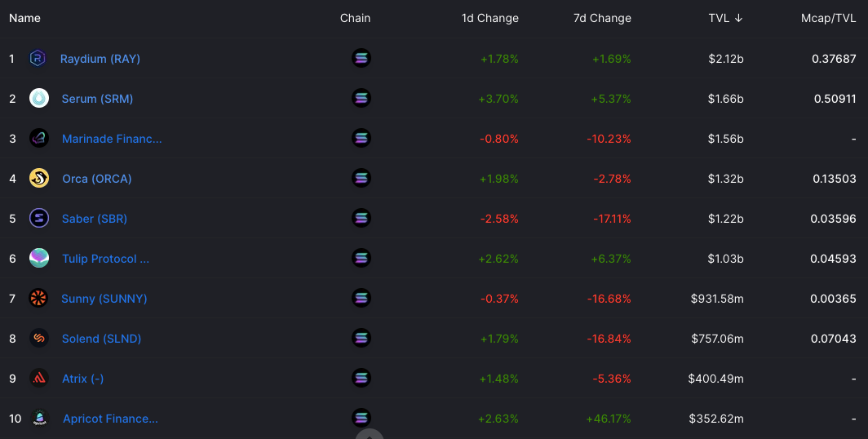Click the Solend logo icon
Screen dimensions: 868x439
click(x=39, y=338)
